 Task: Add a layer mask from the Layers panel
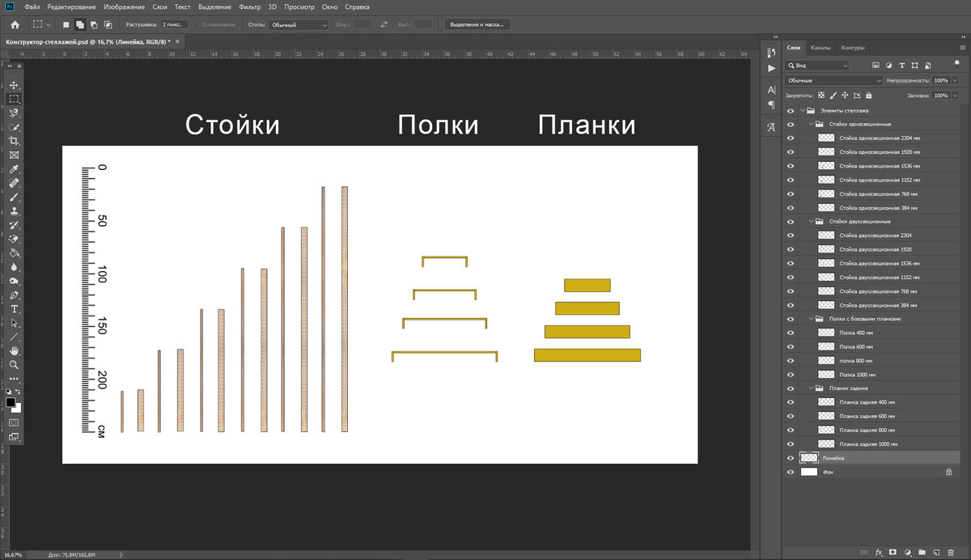click(893, 553)
